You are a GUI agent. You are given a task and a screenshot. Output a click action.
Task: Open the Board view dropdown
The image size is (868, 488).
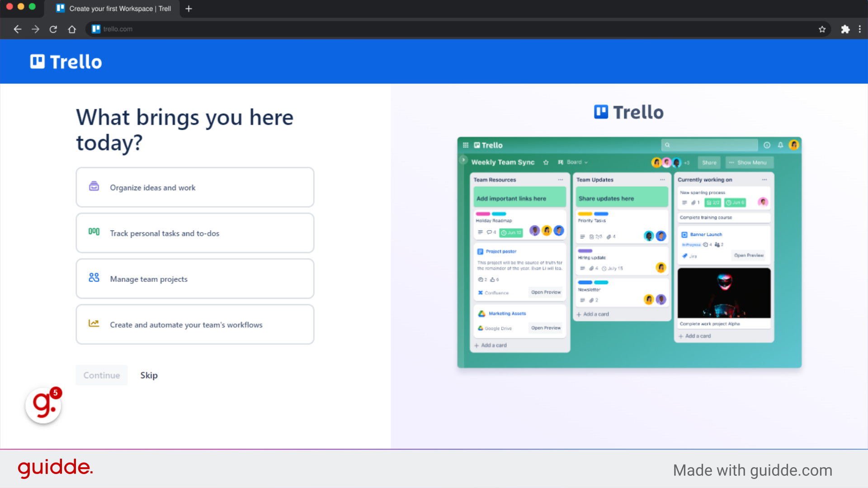point(573,162)
